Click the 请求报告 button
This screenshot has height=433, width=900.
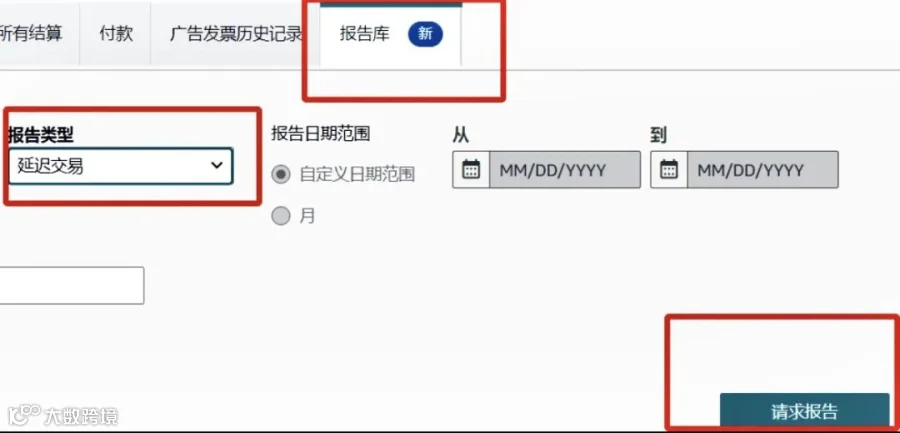tap(804, 411)
